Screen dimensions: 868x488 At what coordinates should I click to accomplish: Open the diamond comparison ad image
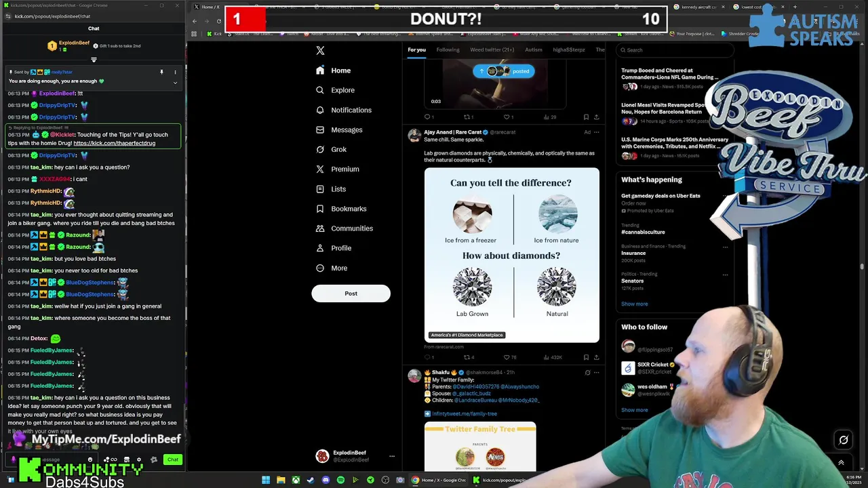tap(512, 255)
